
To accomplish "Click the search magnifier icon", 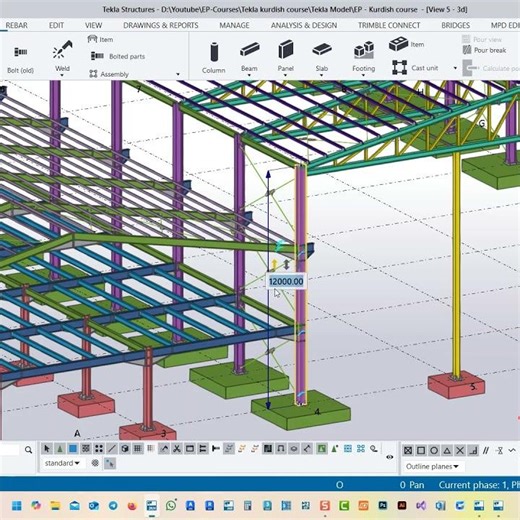I will point(29,450).
